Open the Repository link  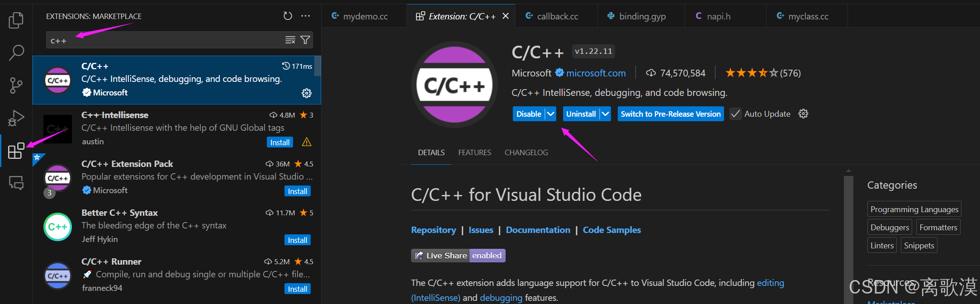(433, 230)
